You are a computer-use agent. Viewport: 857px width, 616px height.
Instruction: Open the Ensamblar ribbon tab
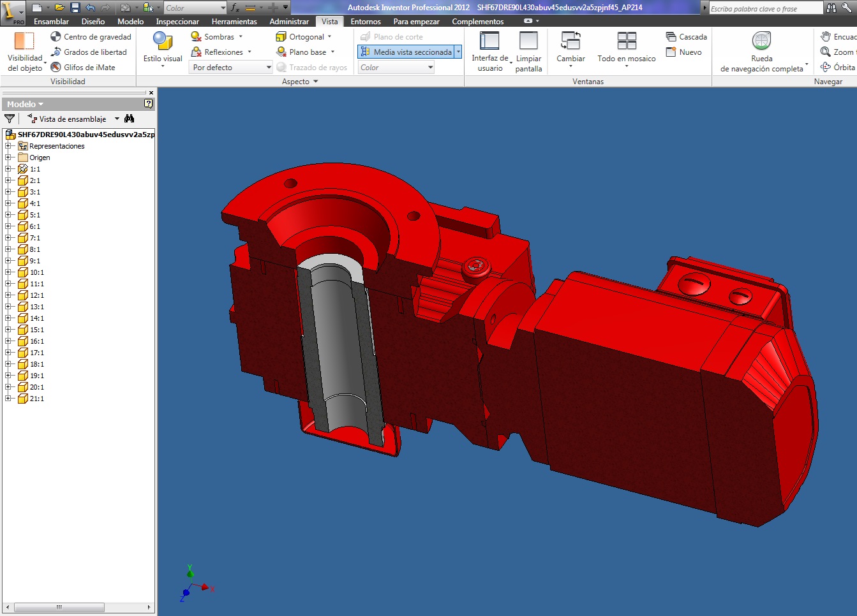pos(51,22)
